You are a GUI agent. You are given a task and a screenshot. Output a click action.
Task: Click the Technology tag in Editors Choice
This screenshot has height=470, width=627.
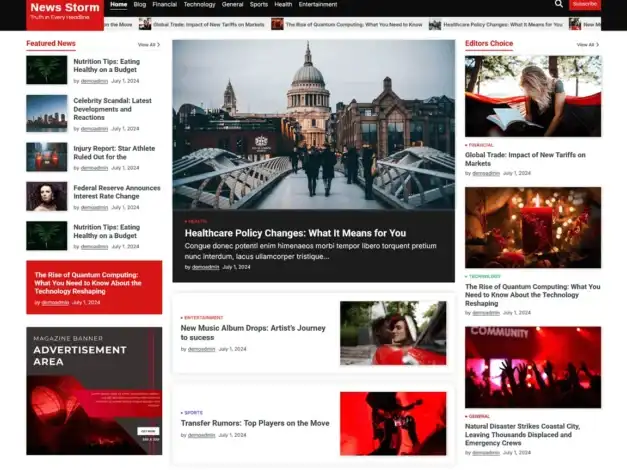click(483, 276)
